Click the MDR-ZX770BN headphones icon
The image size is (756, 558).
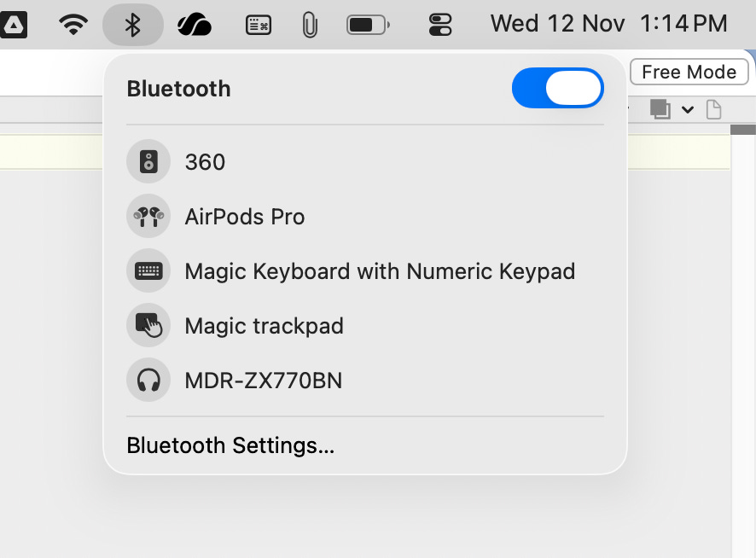(148, 380)
